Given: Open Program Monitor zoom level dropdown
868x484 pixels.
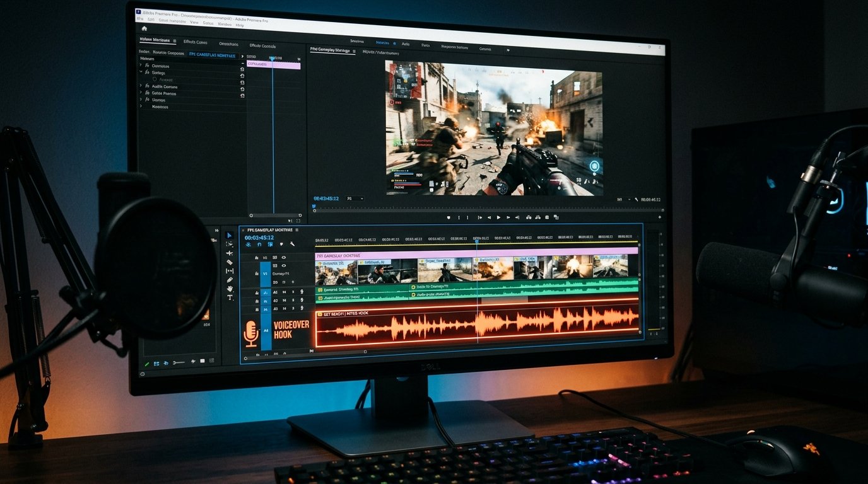Looking at the screenshot, I should click(x=355, y=199).
